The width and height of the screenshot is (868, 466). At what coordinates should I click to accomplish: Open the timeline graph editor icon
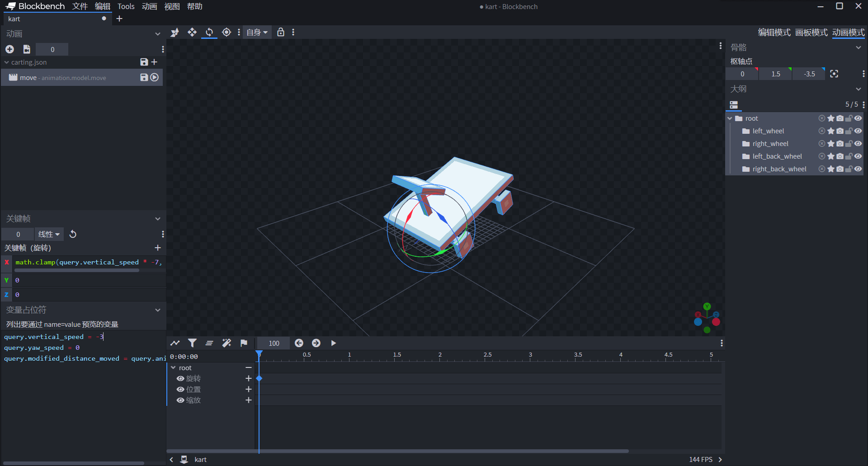pyautogui.click(x=175, y=343)
